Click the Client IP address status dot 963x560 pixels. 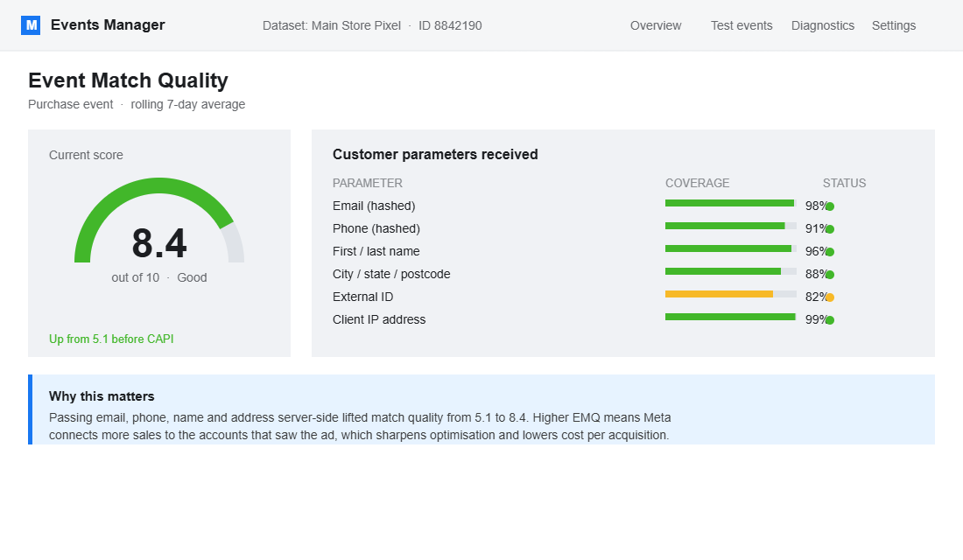830,320
